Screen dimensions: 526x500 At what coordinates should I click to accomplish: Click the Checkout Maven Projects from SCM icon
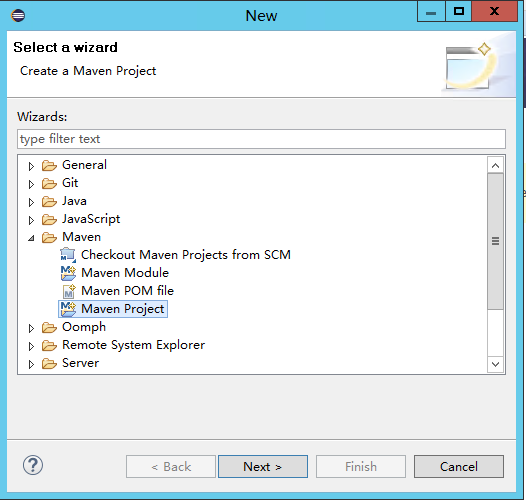(68, 255)
